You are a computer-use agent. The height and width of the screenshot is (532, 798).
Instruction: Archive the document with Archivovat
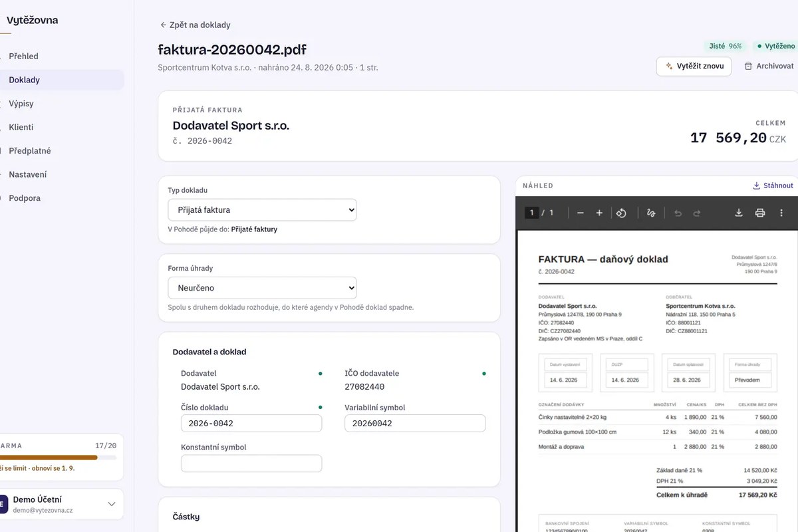tap(769, 66)
